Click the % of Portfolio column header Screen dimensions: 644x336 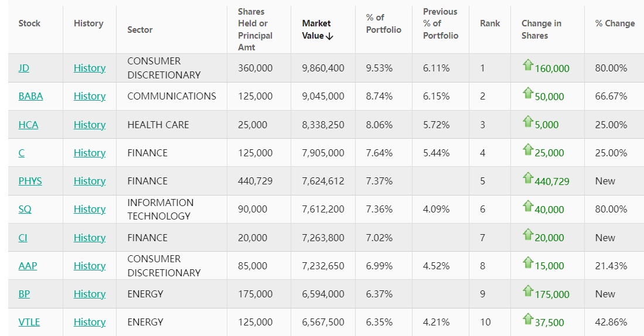(x=383, y=23)
